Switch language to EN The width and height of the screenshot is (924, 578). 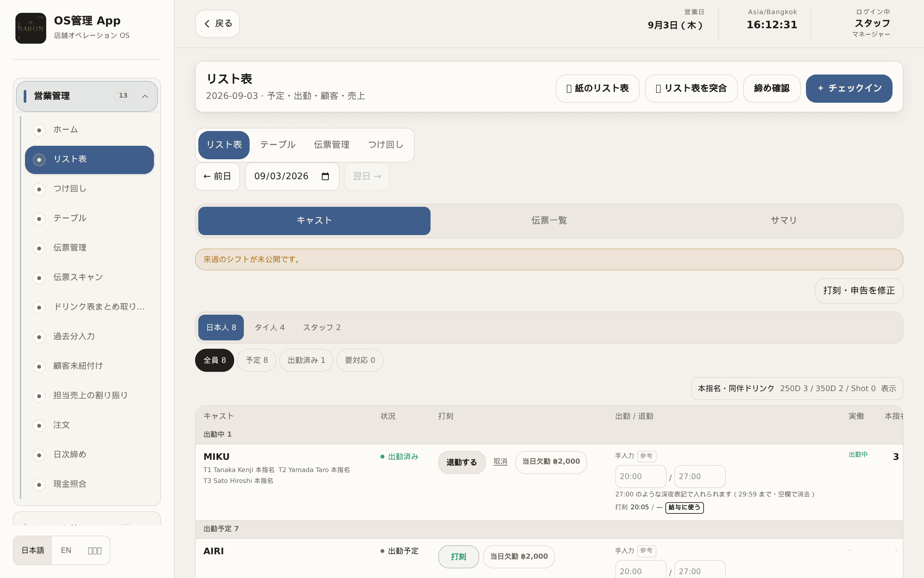pos(66,550)
